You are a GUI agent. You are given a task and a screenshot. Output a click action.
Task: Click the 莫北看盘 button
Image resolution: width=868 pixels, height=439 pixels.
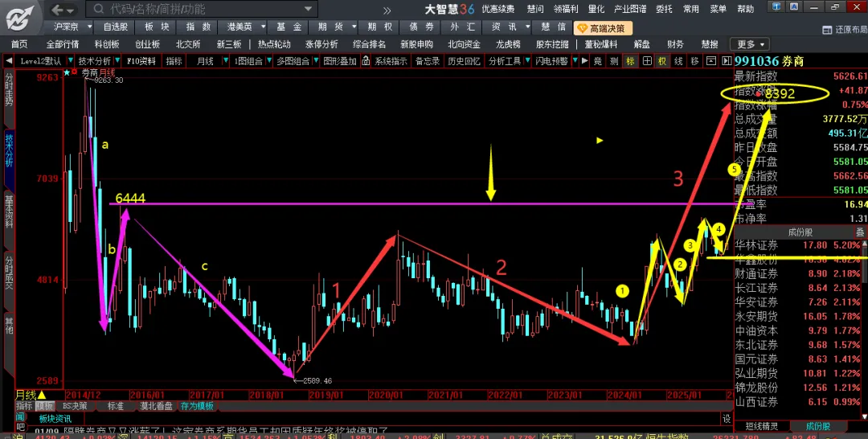(x=156, y=406)
